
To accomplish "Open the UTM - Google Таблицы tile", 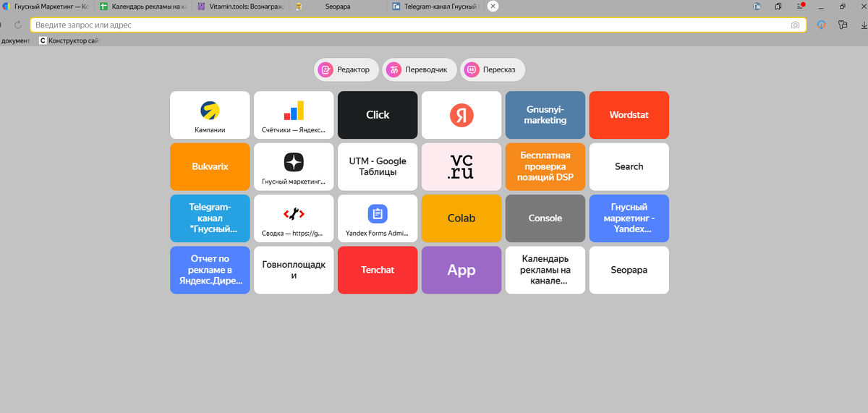I will pyautogui.click(x=378, y=167).
